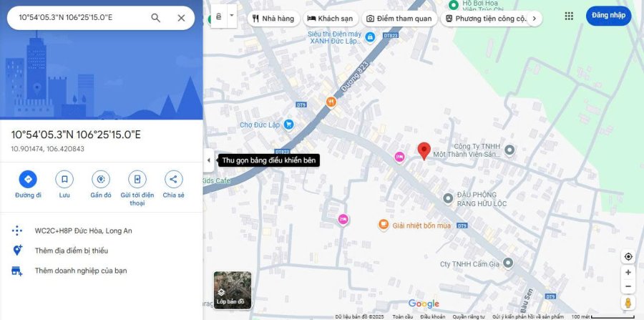The image size is (644, 320).
Task: Click the Đường đi directions icon
Action: (x=28, y=179)
